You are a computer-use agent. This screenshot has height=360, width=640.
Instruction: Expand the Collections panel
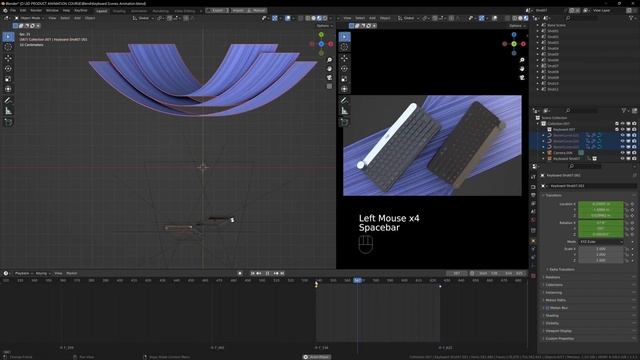coord(553,285)
